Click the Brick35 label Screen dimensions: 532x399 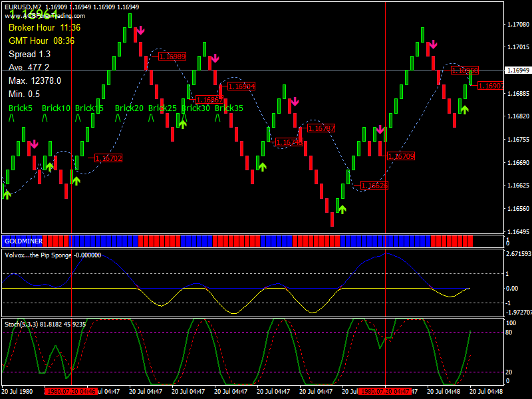click(229, 108)
